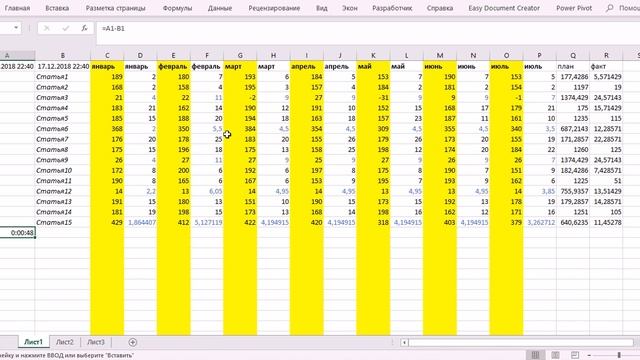Open Insert Function dialog via fx icon
Viewport: 640px width, 360px height.
click(x=84, y=28)
